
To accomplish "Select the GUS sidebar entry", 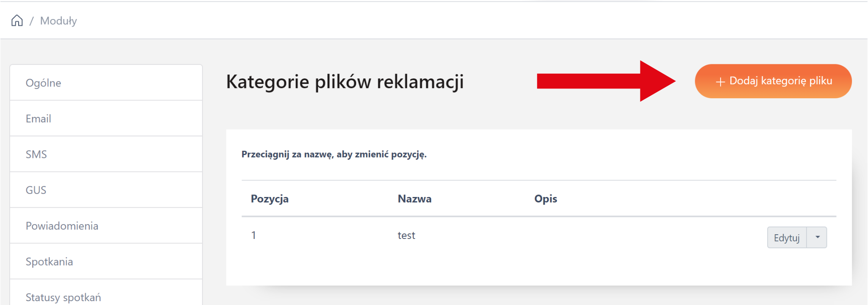I will [36, 190].
